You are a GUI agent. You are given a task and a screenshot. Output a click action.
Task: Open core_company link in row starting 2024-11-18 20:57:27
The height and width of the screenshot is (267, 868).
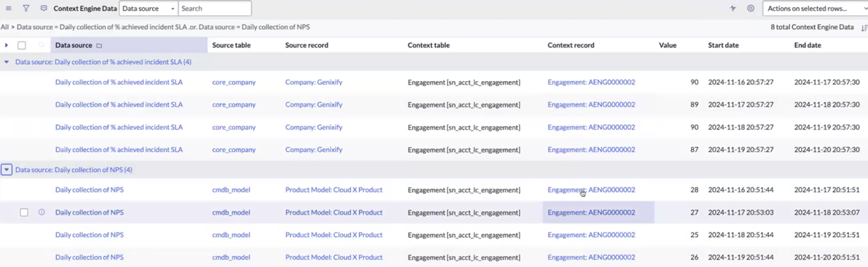[x=234, y=127]
